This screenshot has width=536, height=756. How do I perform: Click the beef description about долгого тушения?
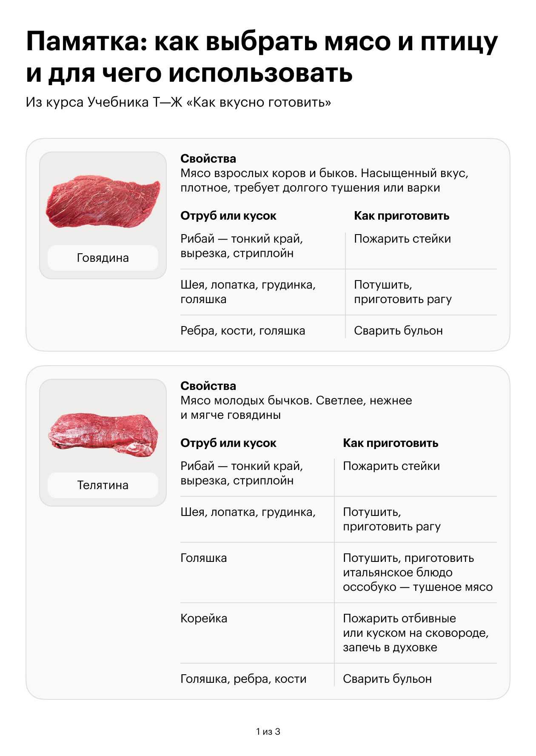(x=324, y=180)
